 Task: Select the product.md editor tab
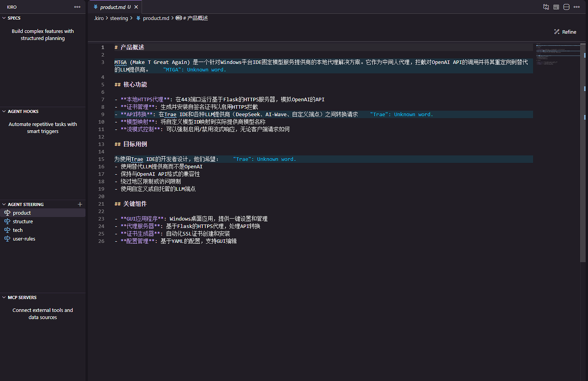[115, 7]
